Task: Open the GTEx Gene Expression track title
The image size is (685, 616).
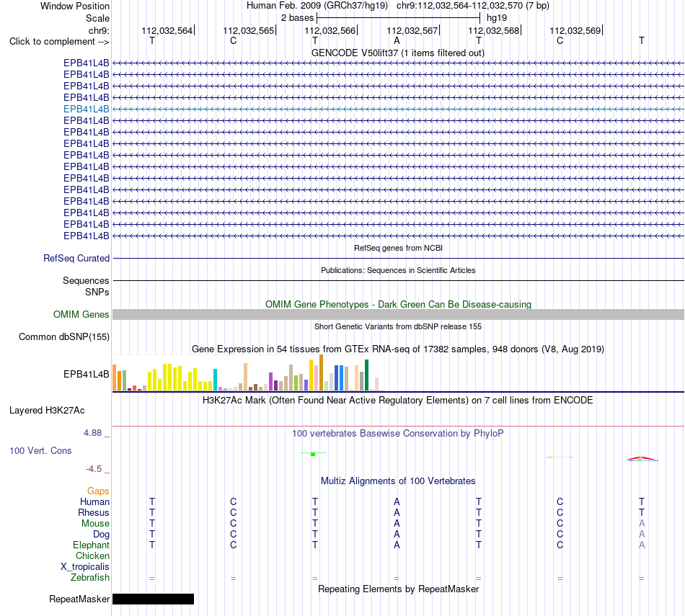Action: pyautogui.click(x=398, y=349)
